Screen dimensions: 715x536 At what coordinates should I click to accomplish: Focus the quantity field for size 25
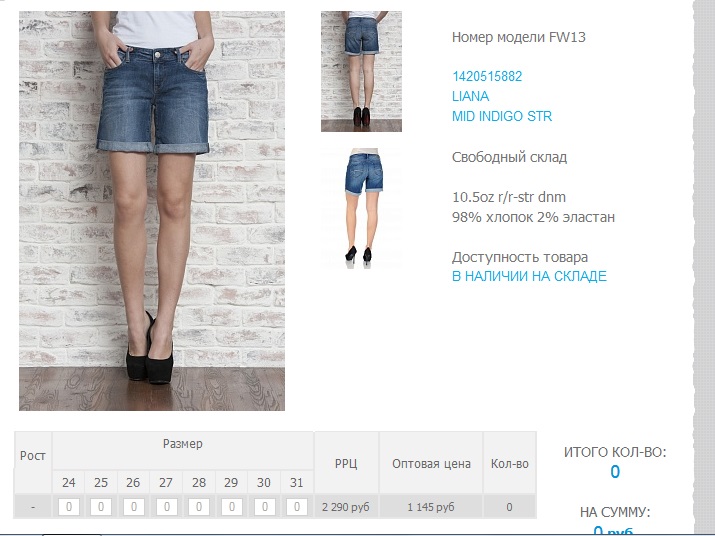tap(101, 507)
